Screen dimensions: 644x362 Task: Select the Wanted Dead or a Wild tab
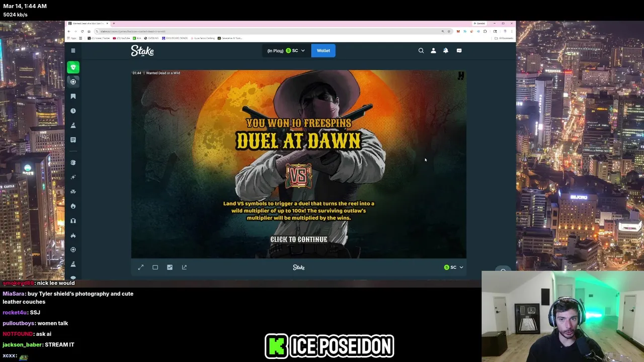pyautogui.click(x=88, y=23)
